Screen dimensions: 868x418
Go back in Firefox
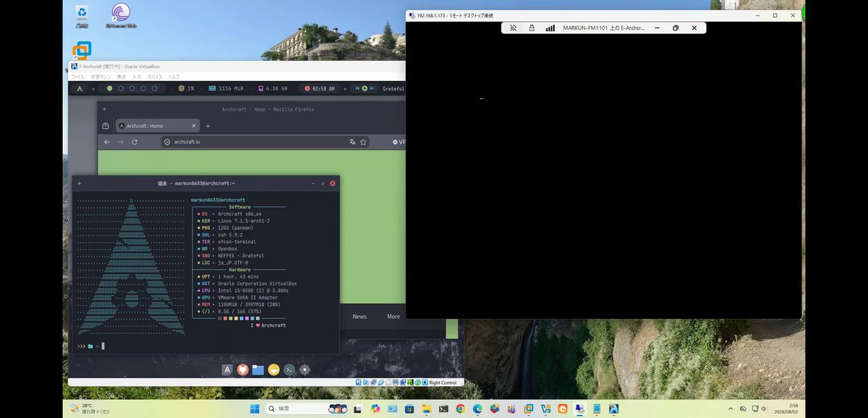107,142
